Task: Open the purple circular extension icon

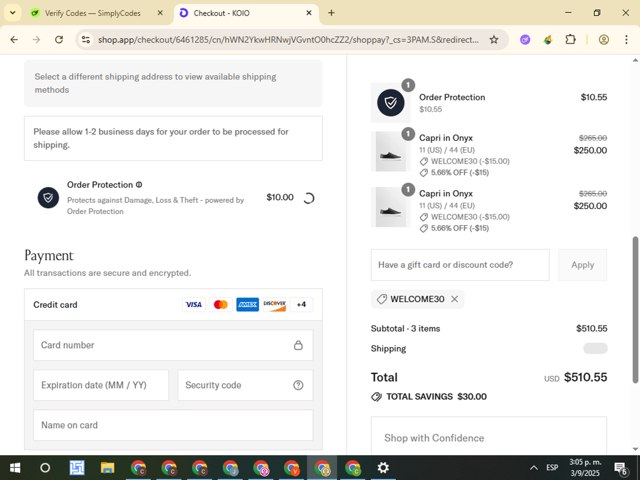Action: [525, 40]
